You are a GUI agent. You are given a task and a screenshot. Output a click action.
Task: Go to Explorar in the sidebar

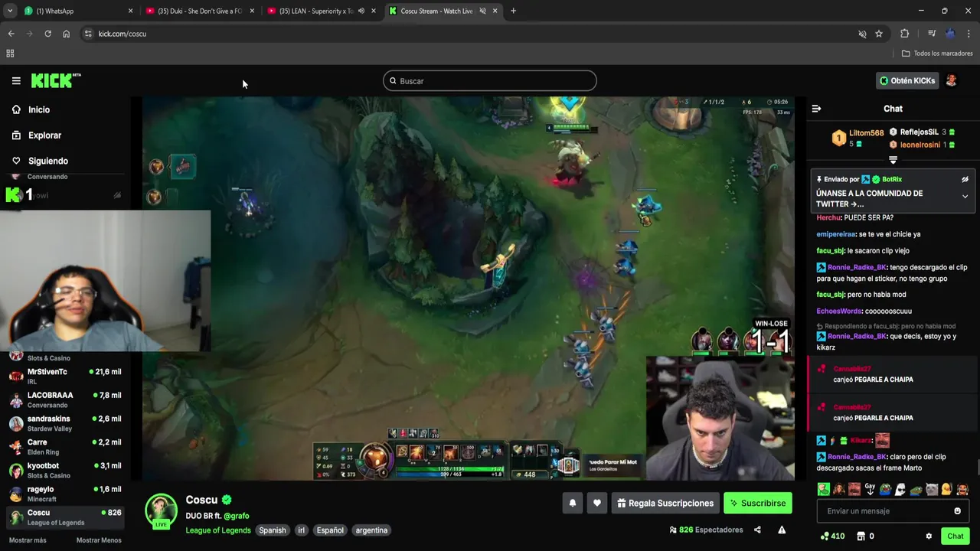tap(44, 135)
